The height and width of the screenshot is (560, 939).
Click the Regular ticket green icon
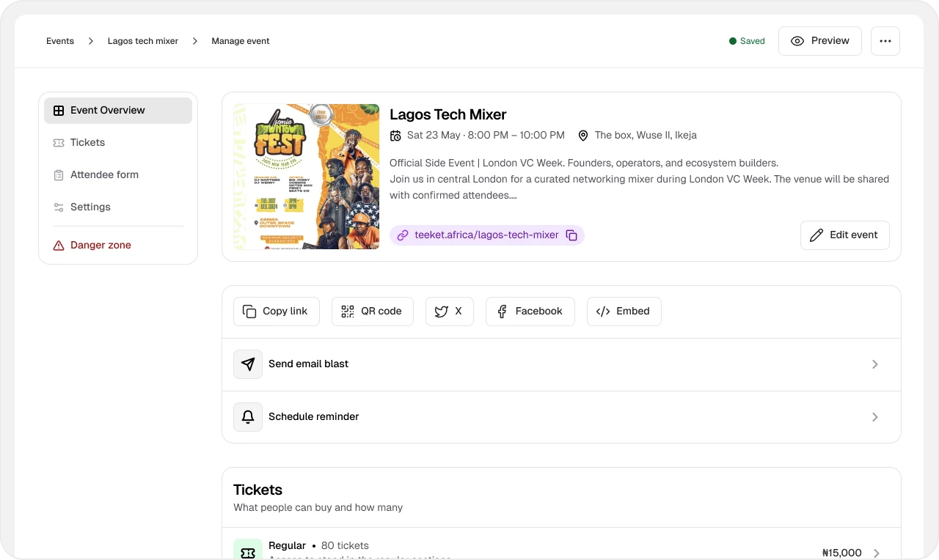click(x=248, y=550)
